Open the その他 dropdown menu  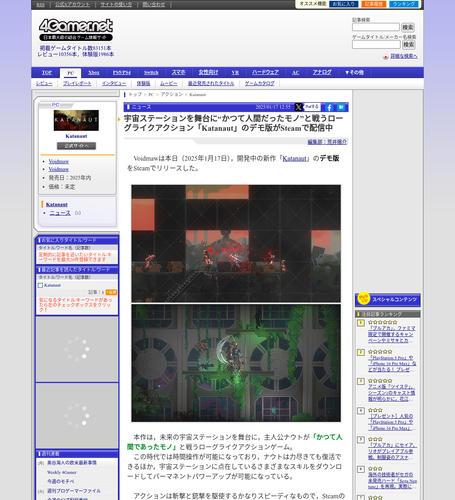354,72
